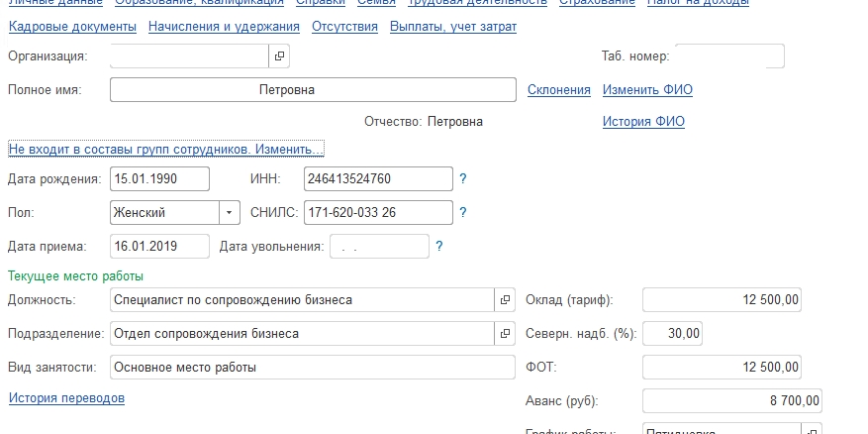The image size is (868, 434).
Task: Click the Полное имя text field
Action: pos(313,90)
